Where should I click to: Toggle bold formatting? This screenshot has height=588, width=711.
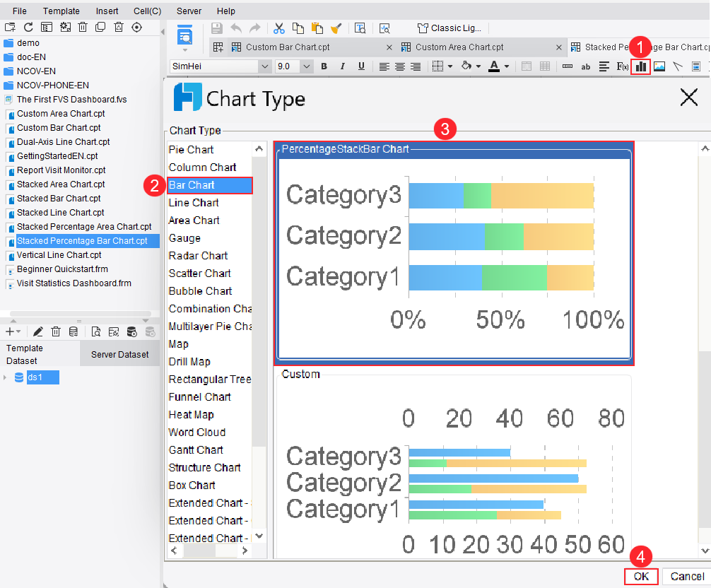pos(324,66)
